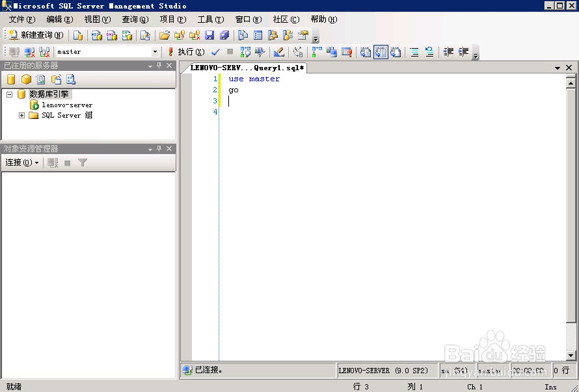Click the Execute (执行) button

[x=187, y=52]
